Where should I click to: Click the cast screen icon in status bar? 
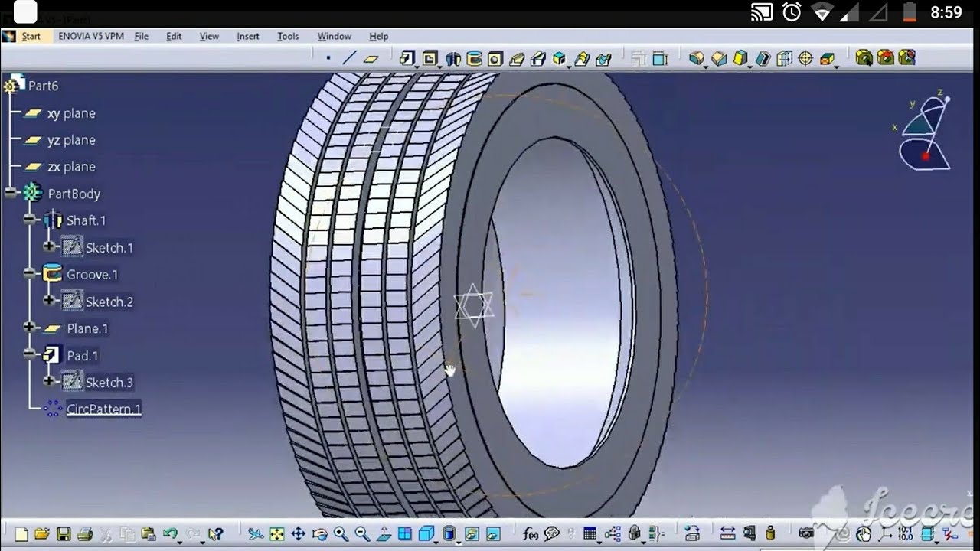click(761, 11)
